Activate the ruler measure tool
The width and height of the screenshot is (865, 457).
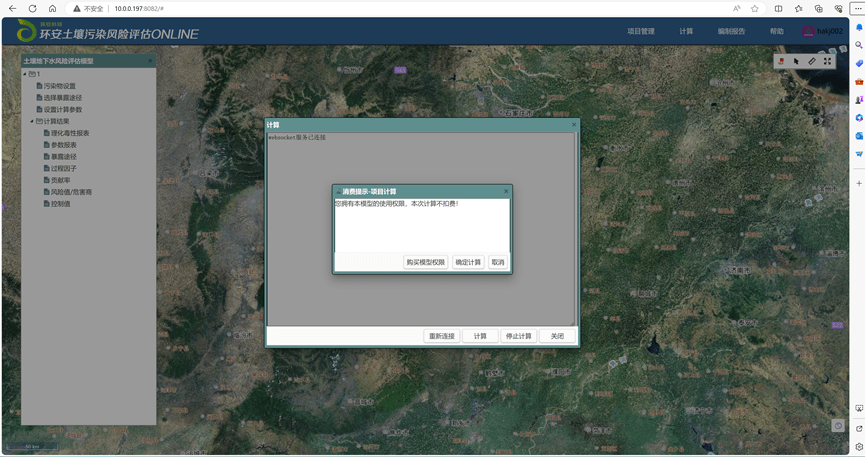[x=812, y=61]
